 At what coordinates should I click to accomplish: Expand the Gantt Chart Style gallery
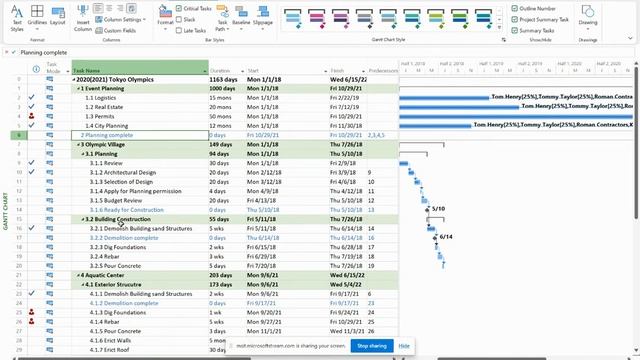499,28
